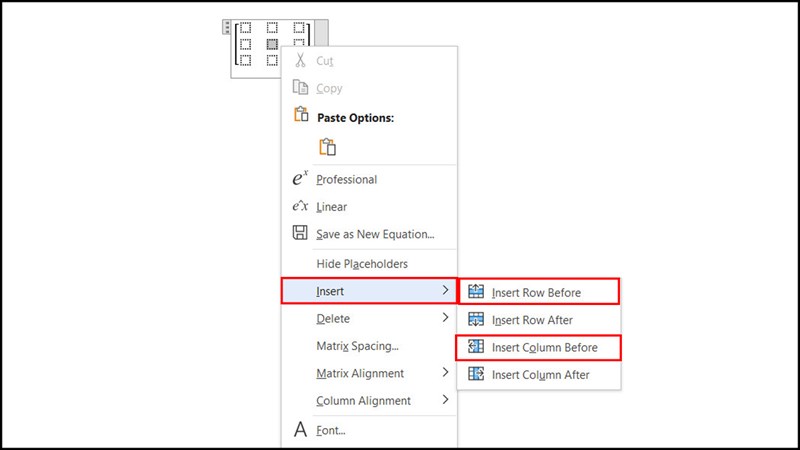Image resolution: width=800 pixels, height=450 pixels.
Task: Click the Cut scissors icon
Action: (299, 60)
